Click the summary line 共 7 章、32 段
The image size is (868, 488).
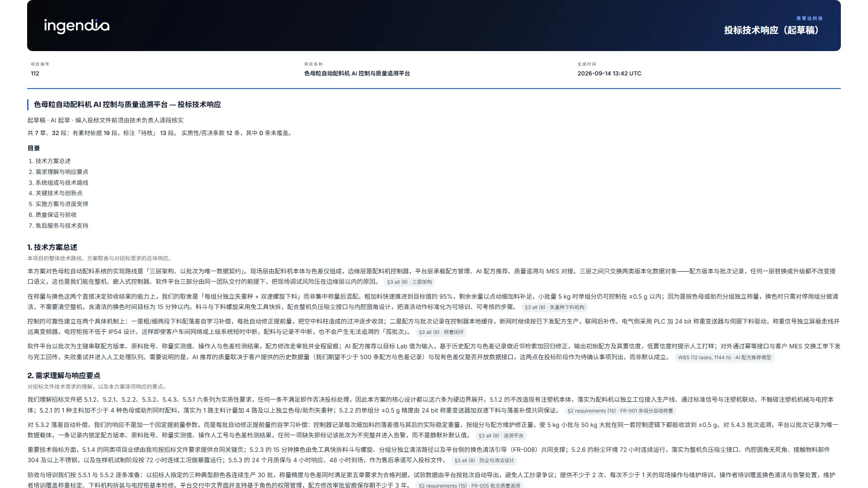tap(160, 133)
